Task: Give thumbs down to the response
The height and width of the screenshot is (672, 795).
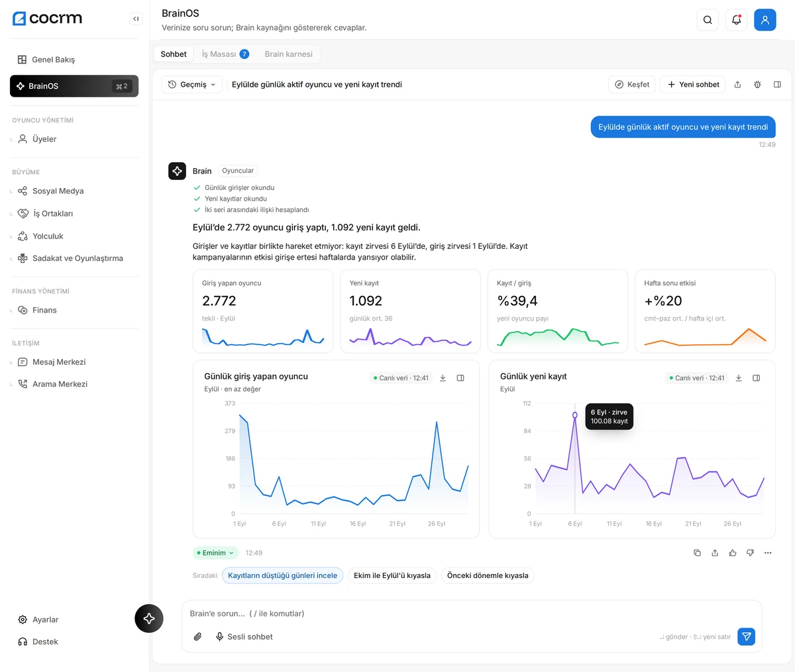Action: 750,553
